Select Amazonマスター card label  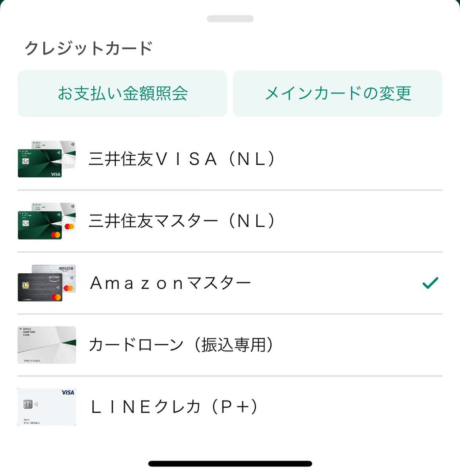point(171,283)
